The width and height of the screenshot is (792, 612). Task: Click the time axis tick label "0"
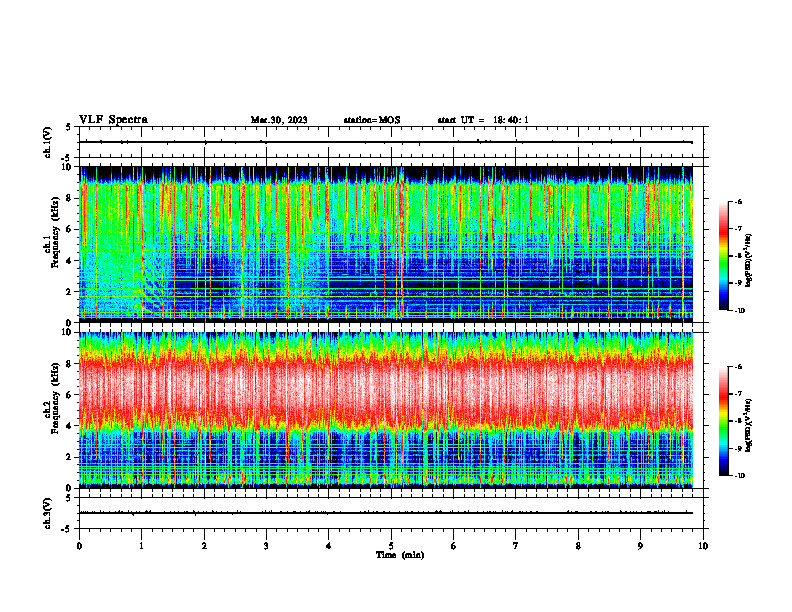(x=79, y=546)
